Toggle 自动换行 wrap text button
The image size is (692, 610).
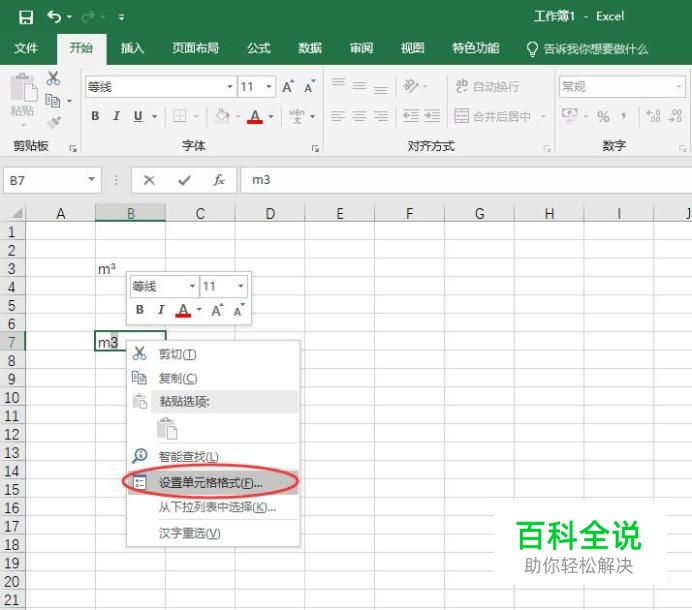(x=487, y=87)
